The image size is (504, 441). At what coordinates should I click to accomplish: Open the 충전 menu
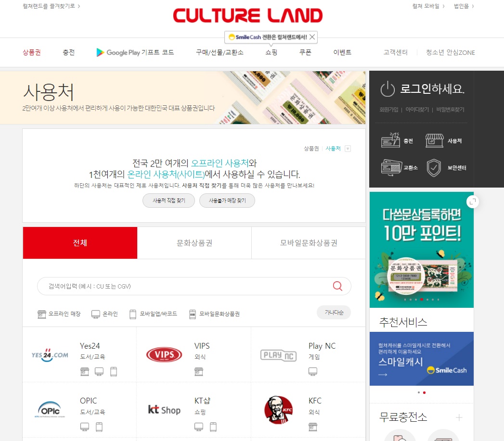coord(68,52)
